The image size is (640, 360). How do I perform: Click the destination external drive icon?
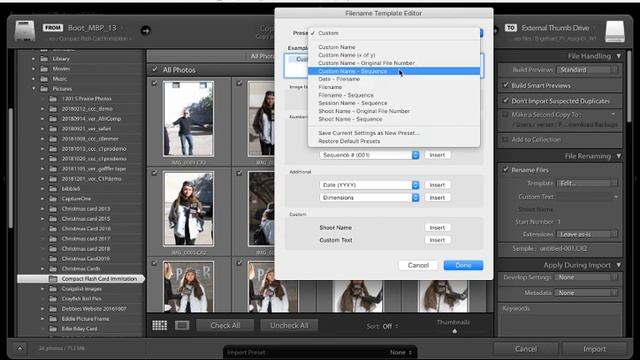point(615,31)
